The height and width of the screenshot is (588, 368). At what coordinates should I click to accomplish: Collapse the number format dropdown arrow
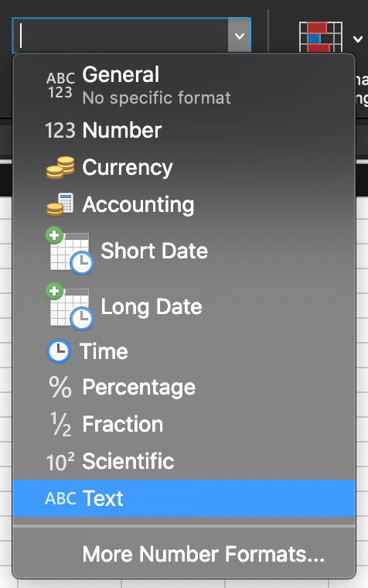pos(239,36)
